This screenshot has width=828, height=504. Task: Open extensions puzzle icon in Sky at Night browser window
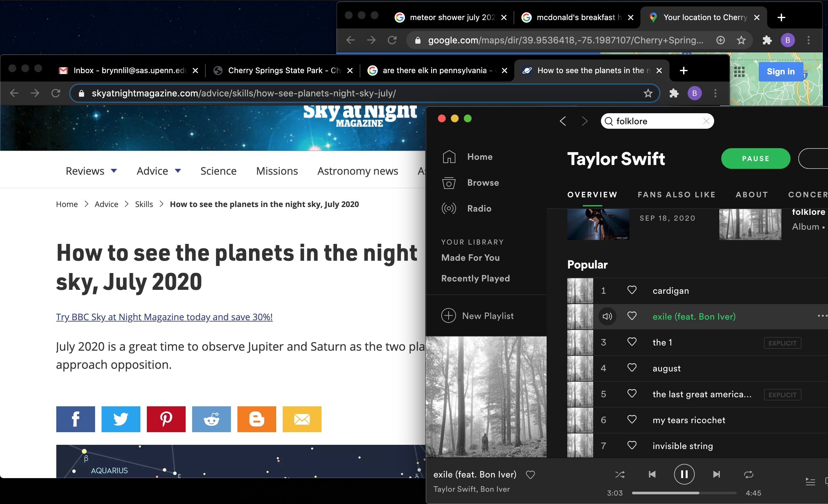pyautogui.click(x=674, y=93)
